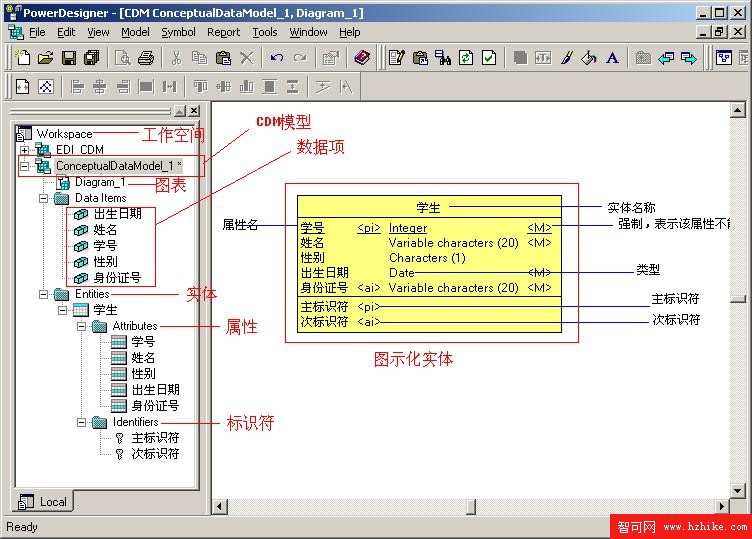The image size is (752, 539).
Task: Click diagram vertical scrollbar up arrow
Action: [738, 111]
